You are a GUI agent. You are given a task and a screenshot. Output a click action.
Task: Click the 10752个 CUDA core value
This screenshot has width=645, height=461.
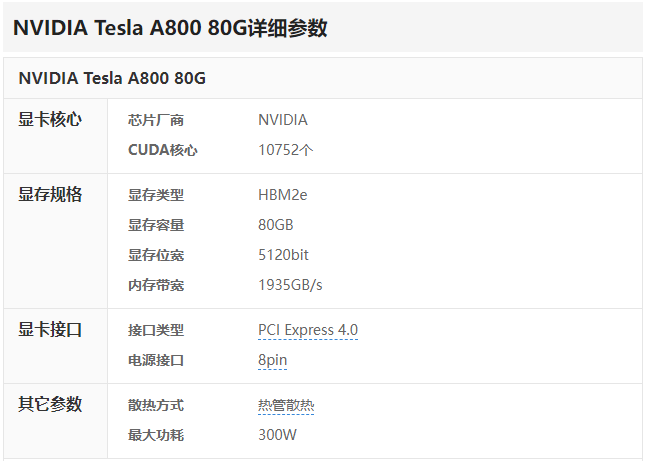pos(285,150)
